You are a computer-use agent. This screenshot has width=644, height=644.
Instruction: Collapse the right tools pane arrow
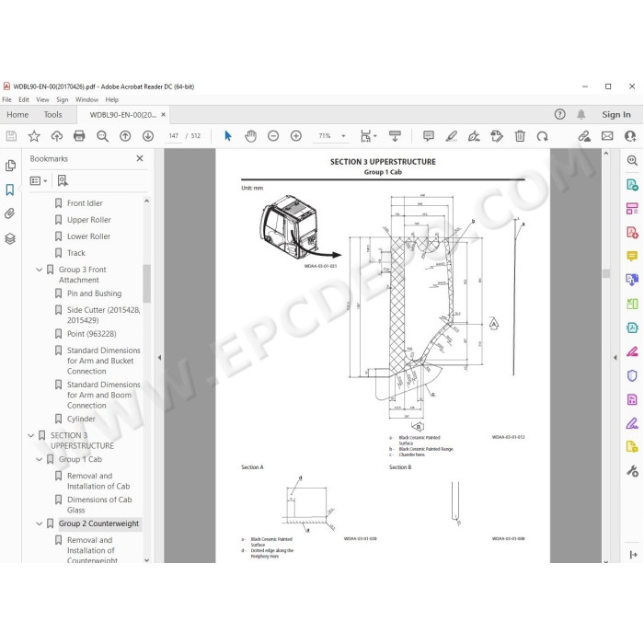[x=615, y=357]
